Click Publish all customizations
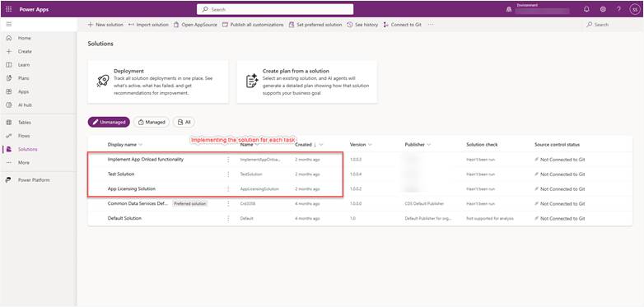The width and height of the screenshot is (644, 307). pos(253,25)
